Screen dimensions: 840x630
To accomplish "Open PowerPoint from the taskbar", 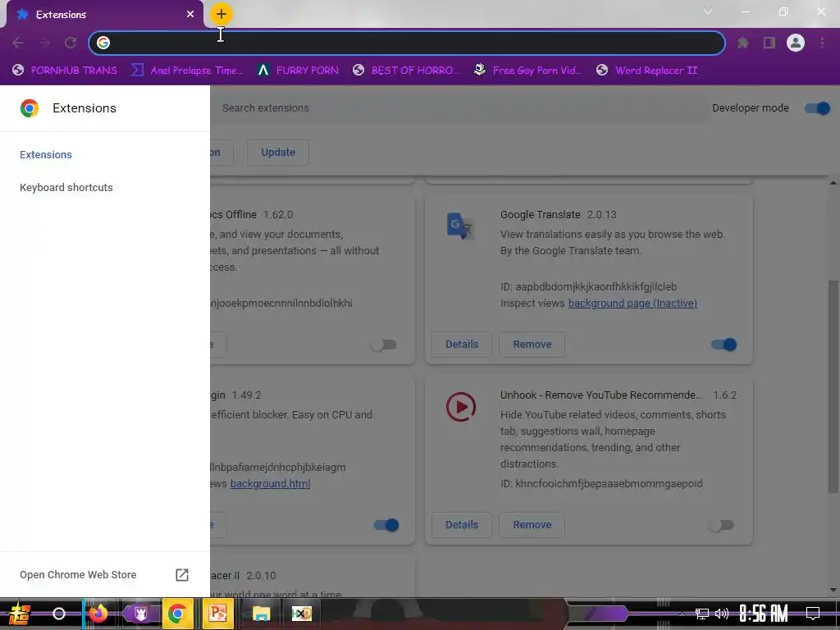I will click(x=217, y=614).
